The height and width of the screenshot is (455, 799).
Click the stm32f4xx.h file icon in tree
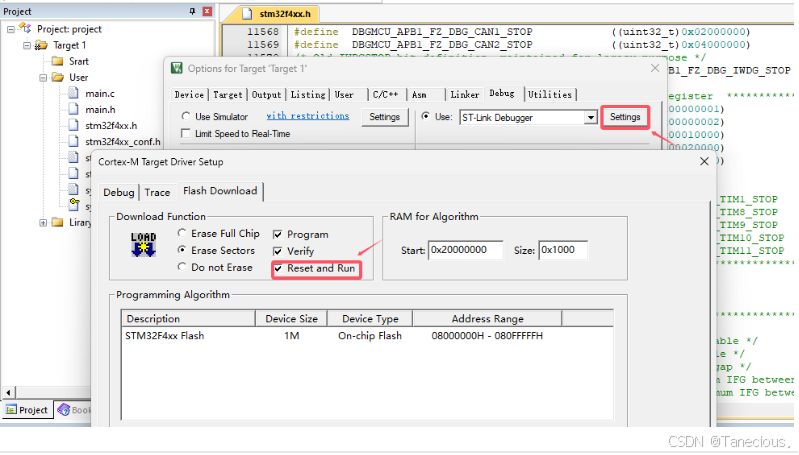pyautogui.click(x=73, y=125)
